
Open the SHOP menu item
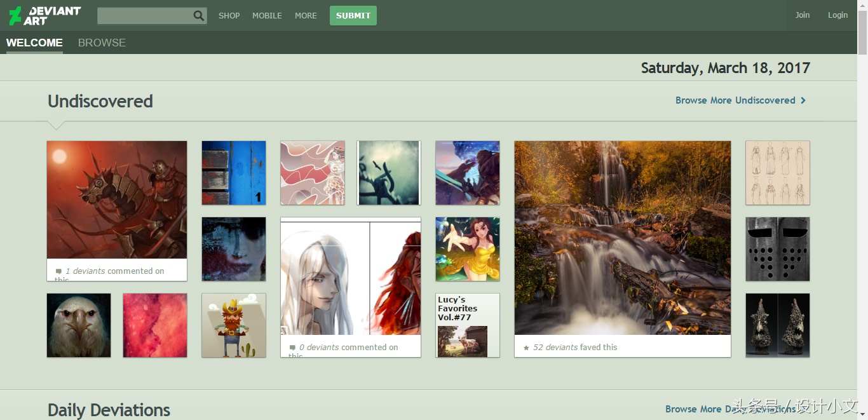229,16
